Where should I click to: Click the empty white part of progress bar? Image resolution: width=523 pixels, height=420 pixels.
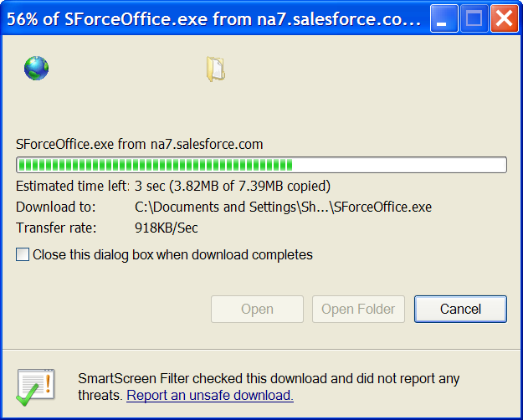pyautogui.click(x=399, y=165)
